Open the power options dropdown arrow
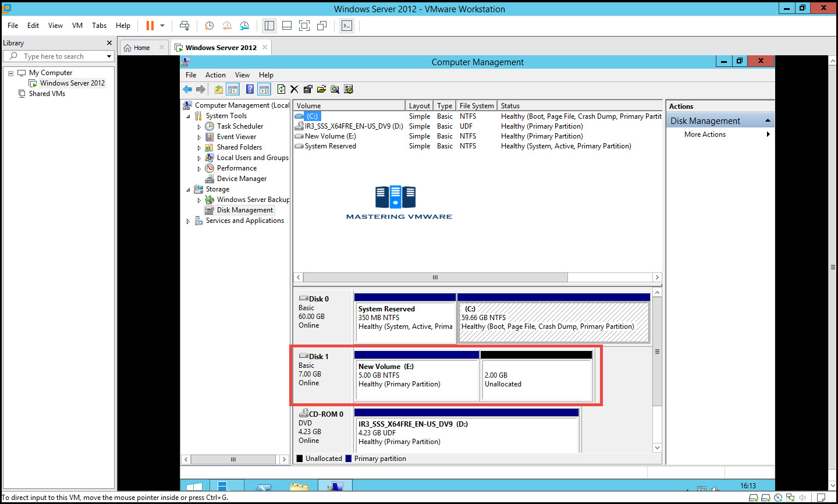 coord(162,26)
